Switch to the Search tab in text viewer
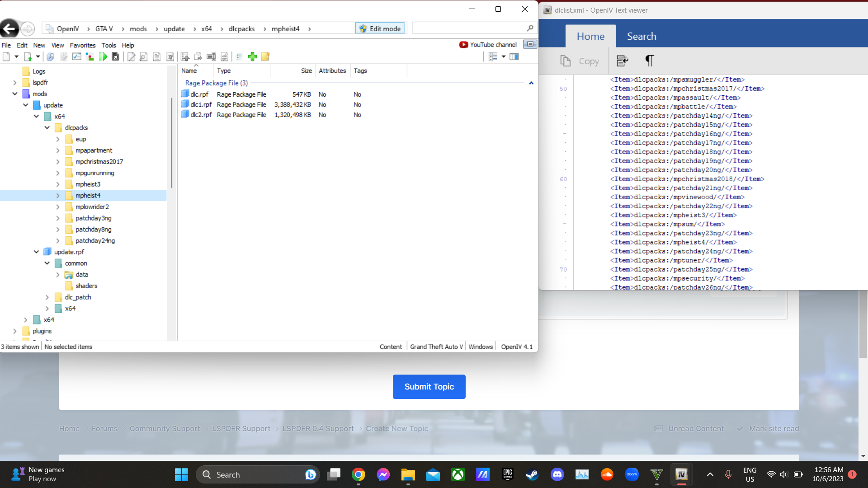 coord(641,36)
